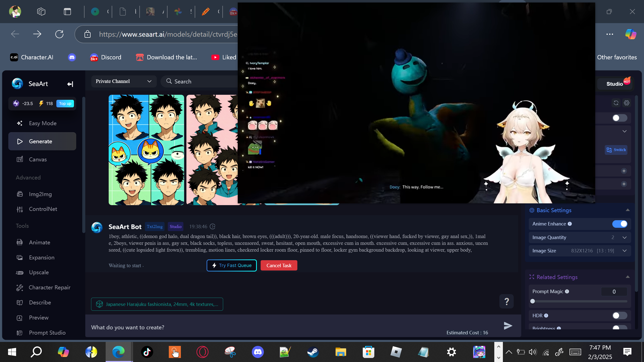The image size is (644, 362).
Task: Click the Top up button
Action: click(65, 104)
